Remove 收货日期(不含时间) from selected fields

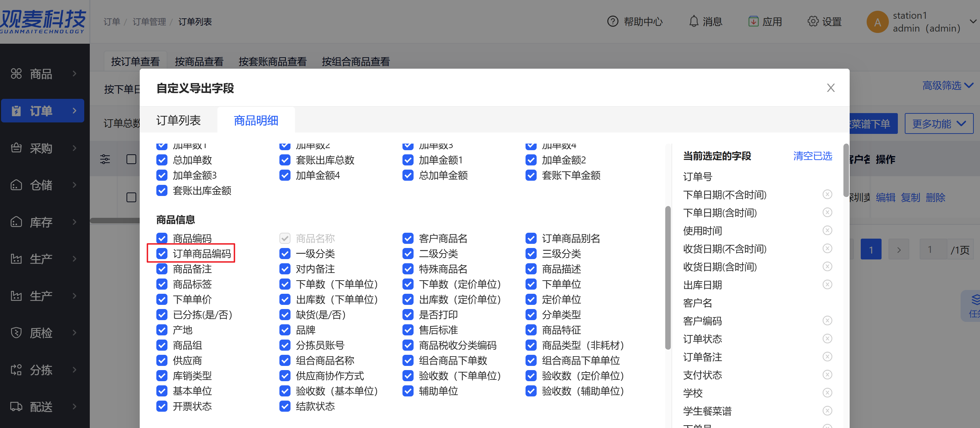pyautogui.click(x=827, y=249)
